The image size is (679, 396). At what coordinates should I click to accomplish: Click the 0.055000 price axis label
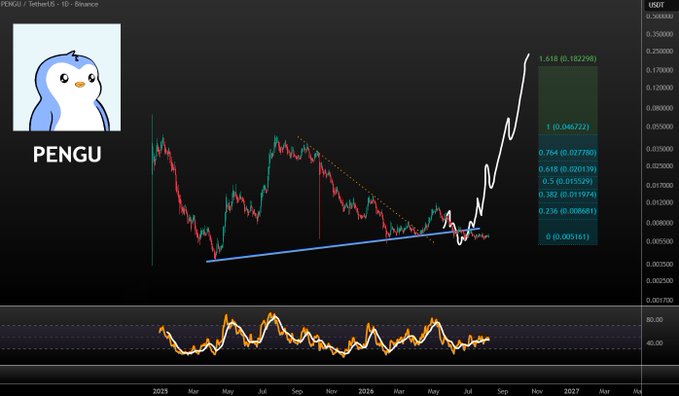(x=660, y=127)
